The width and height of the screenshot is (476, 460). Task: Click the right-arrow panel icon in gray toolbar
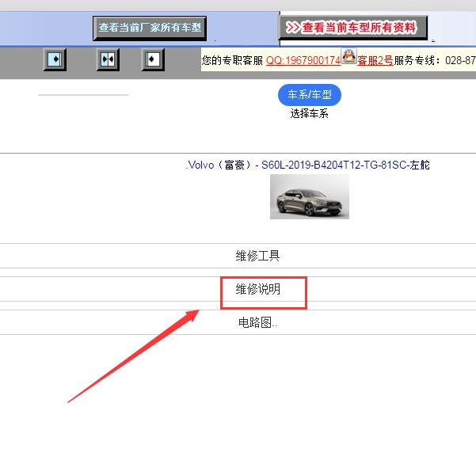point(55,59)
